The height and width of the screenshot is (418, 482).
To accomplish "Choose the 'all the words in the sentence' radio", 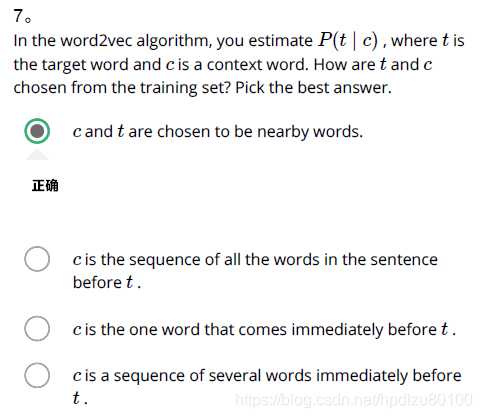I will click(37, 259).
